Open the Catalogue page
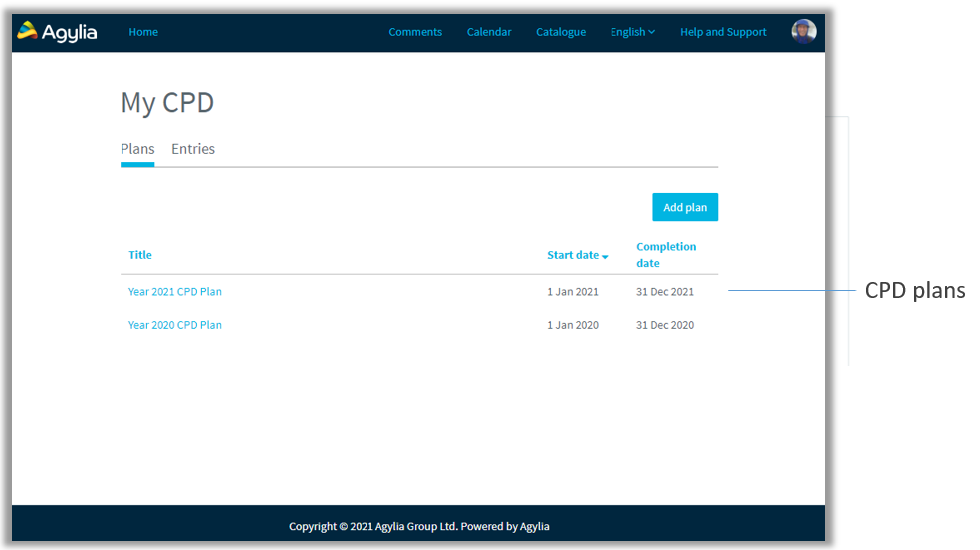Image resolution: width=980 pixels, height=550 pixels. tap(561, 32)
